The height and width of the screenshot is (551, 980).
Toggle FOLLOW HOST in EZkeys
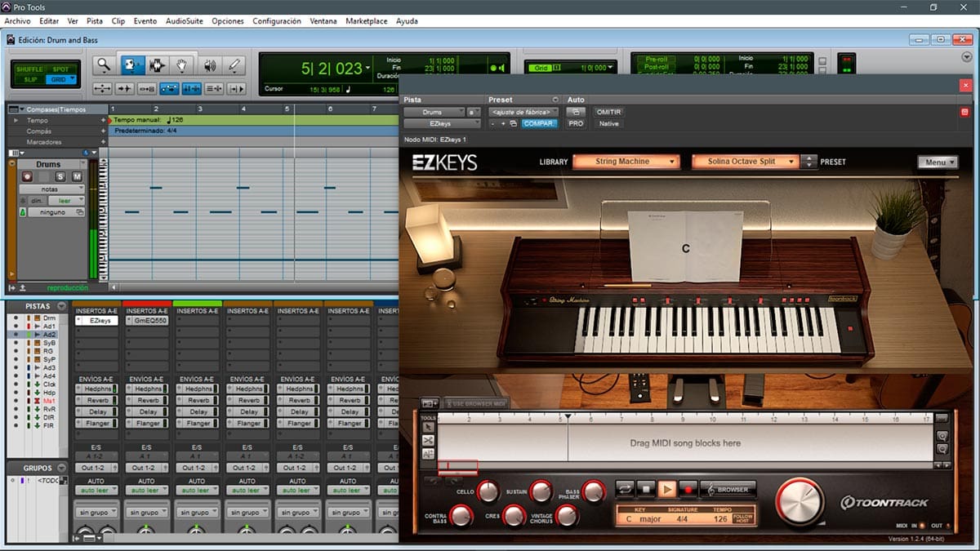744,518
